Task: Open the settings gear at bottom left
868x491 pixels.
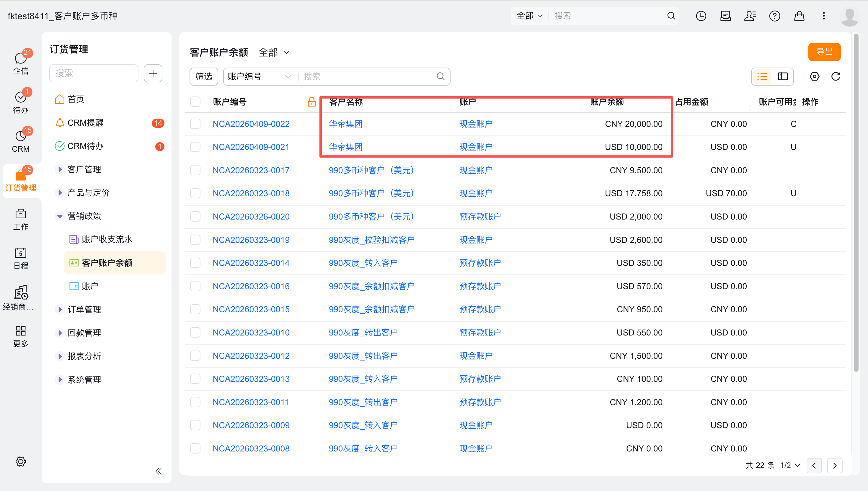Action: pos(21,461)
